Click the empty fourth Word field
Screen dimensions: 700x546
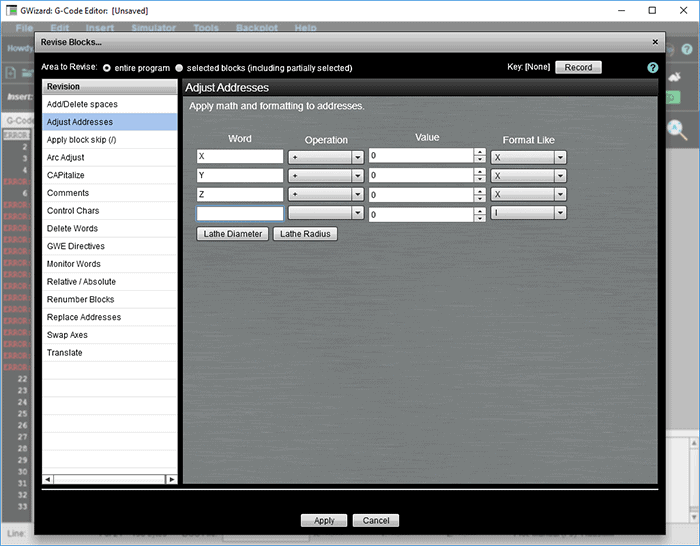[240, 213]
